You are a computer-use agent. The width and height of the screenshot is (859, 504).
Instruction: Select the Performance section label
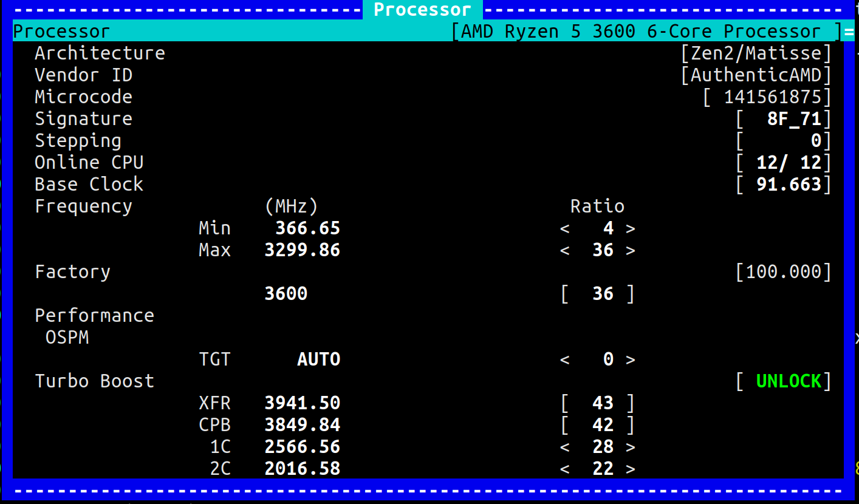click(94, 316)
